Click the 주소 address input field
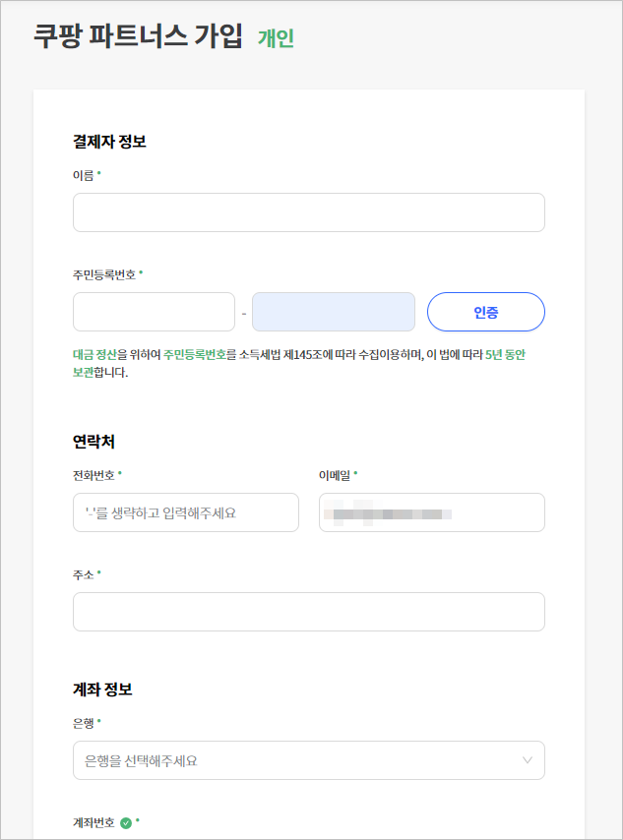623x840 pixels. pyautogui.click(x=309, y=612)
